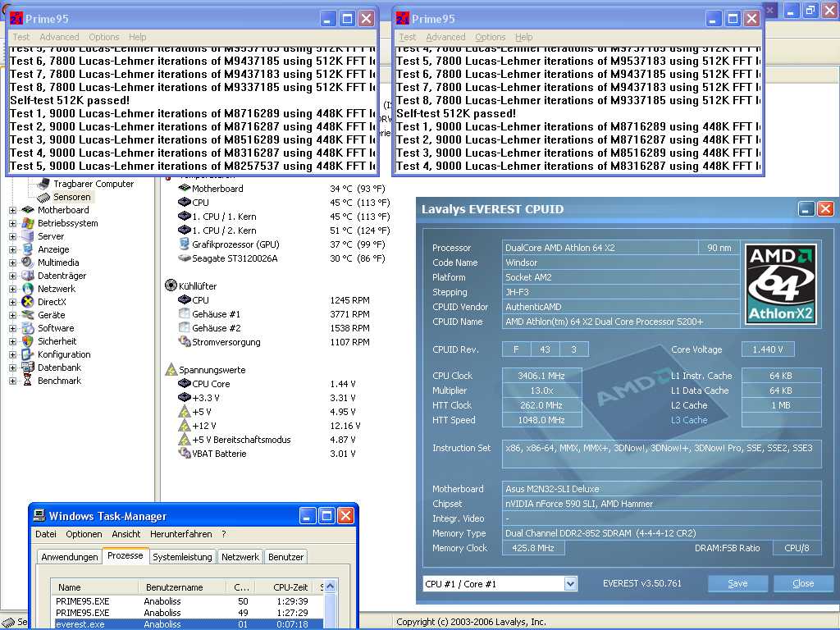840x630 pixels.
Task: Select the everest.exe process row
Action: 188,624
